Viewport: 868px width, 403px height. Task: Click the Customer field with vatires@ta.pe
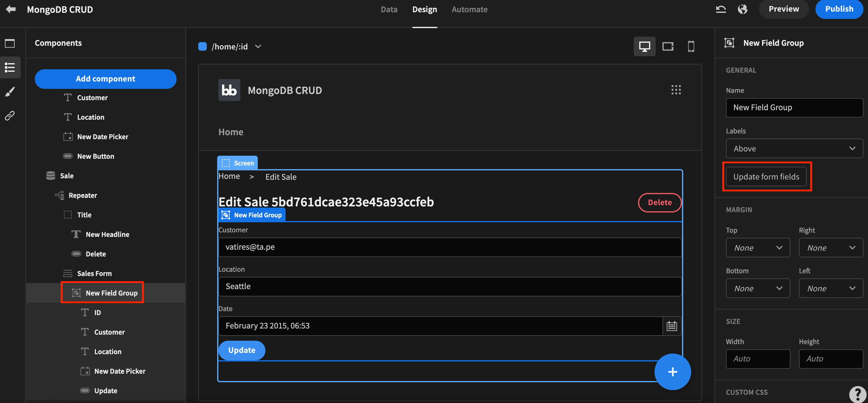[450, 247]
